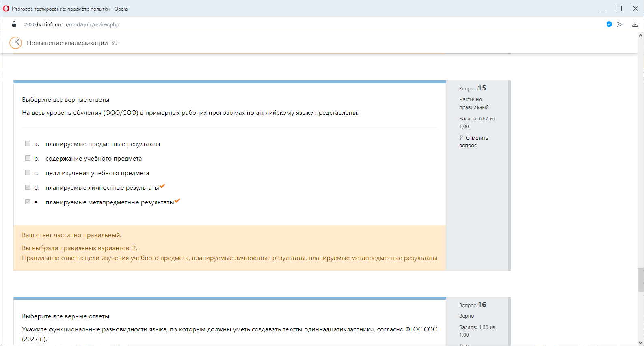Image resolution: width=644 pixels, height=346 pixels.
Task: Click Отметить вопрос link for question 15
Action: 473,142
